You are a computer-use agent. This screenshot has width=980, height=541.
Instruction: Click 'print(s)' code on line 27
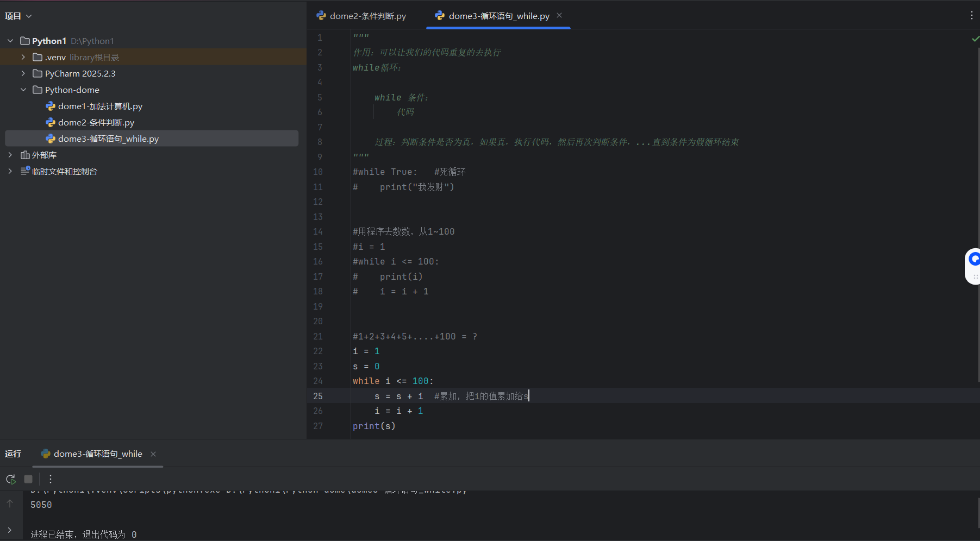pos(374,426)
